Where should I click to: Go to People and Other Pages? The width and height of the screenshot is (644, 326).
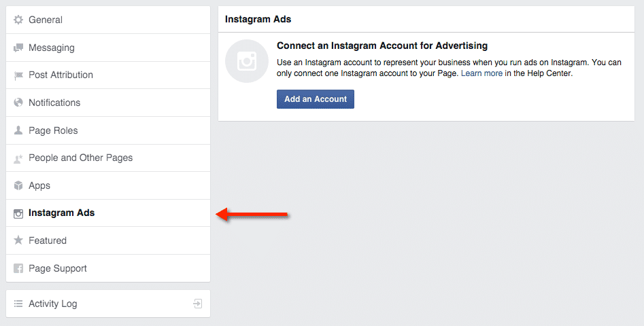pyautogui.click(x=108, y=158)
